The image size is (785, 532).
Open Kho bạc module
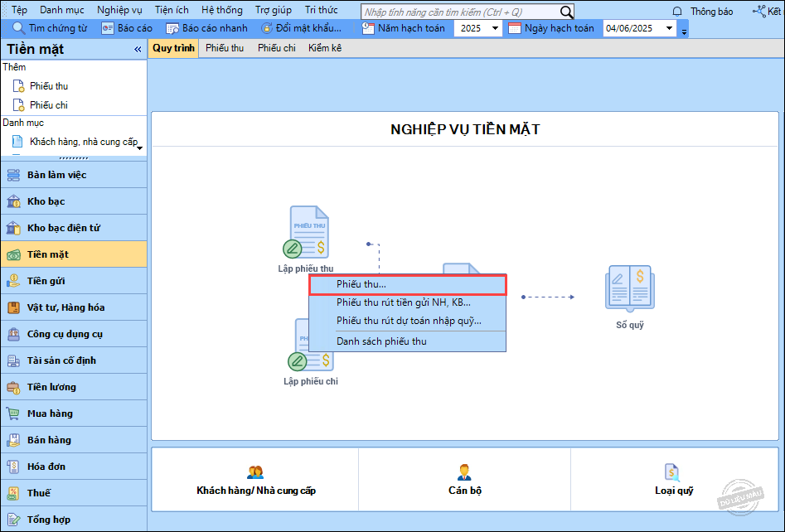point(74,201)
